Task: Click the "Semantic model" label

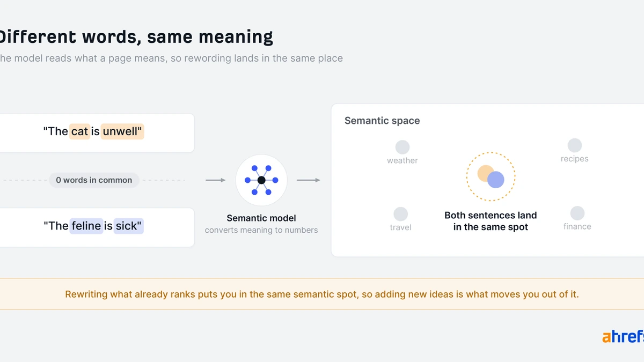Action: (261, 218)
